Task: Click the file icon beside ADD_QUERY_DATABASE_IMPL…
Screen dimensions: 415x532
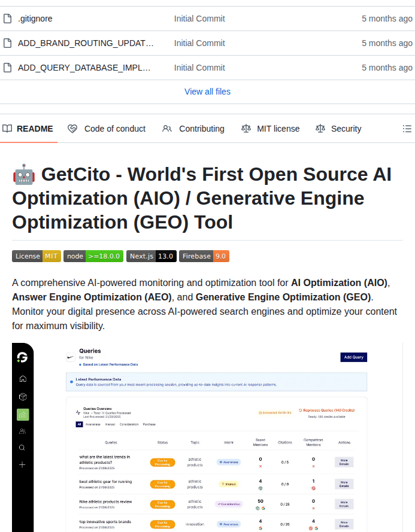Action: (x=7, y=68)
